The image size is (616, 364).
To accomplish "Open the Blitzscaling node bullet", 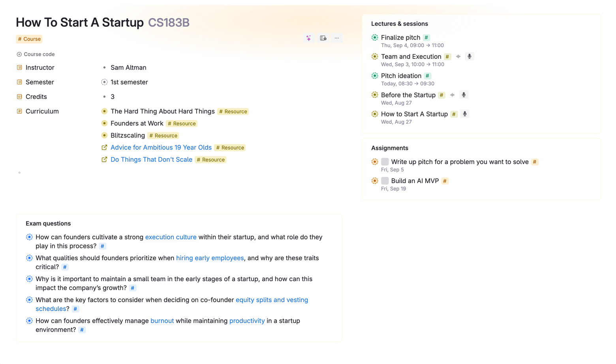I will (x=104, y=135).
